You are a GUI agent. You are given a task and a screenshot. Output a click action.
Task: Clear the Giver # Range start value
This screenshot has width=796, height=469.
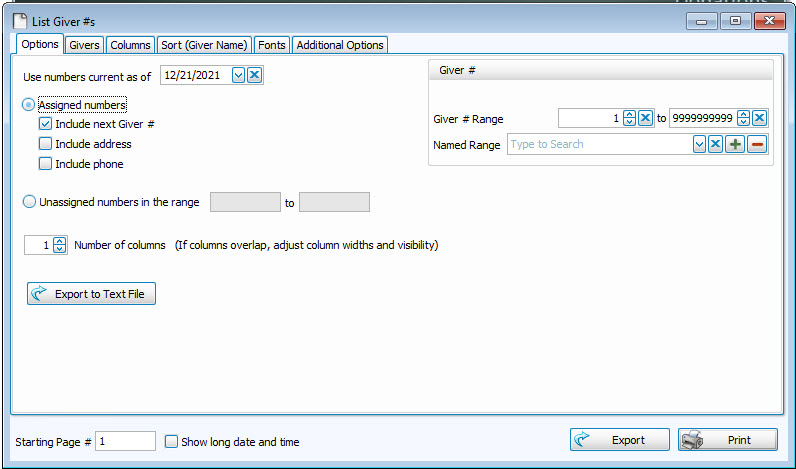click(x=645, y=118)
